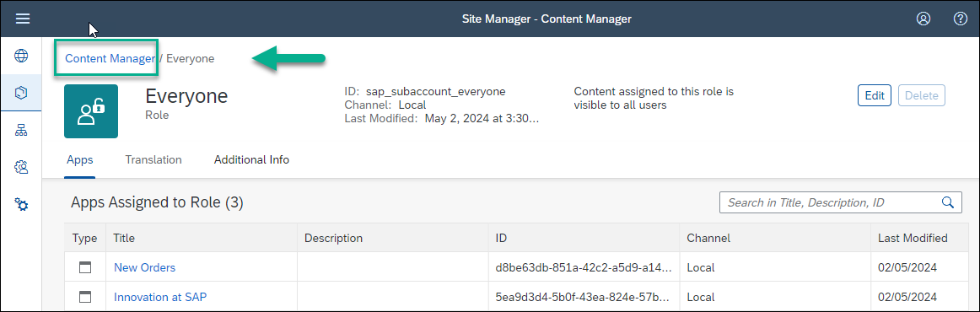Go back via Content Manager breadcrumb link
The height and width of the screenshot is (312, 980).
pyautogui.click(x=110, y=59)
